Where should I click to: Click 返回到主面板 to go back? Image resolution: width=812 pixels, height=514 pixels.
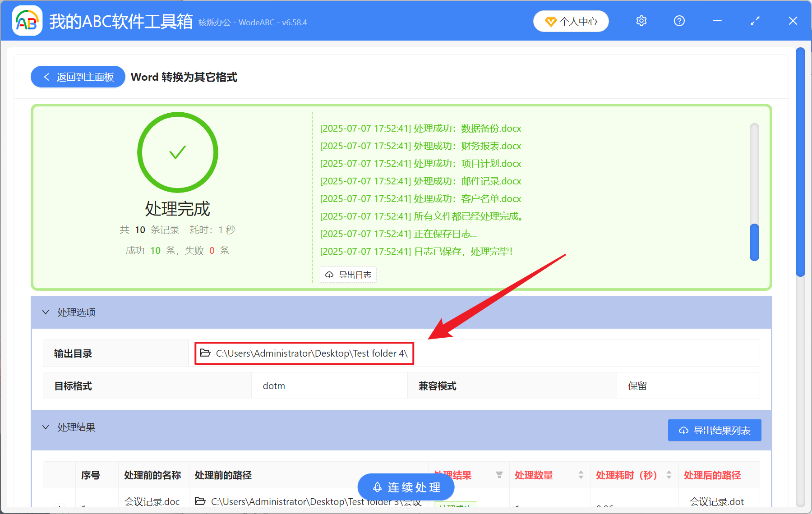click(x=78, y=77)
